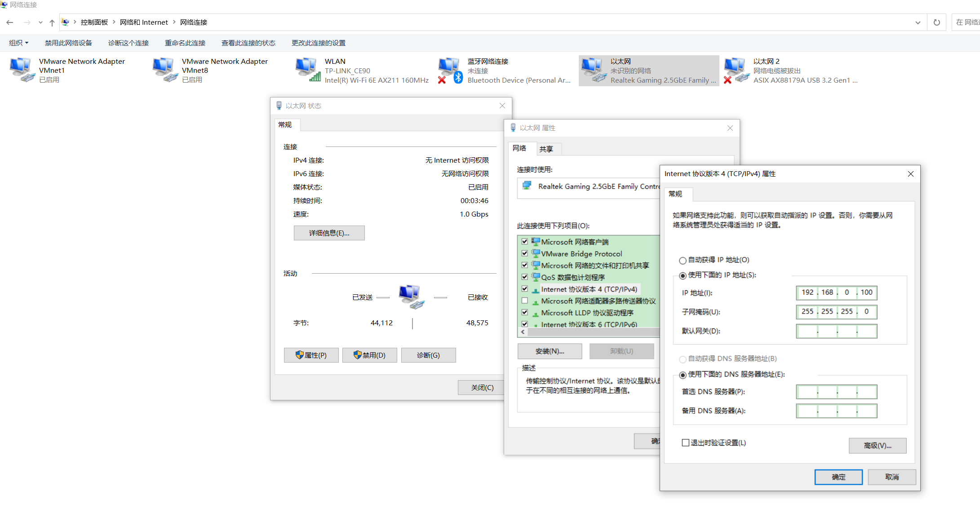Select 自动获得 IP 地址 radio button
Screen dimensions: 980x523
683,260
